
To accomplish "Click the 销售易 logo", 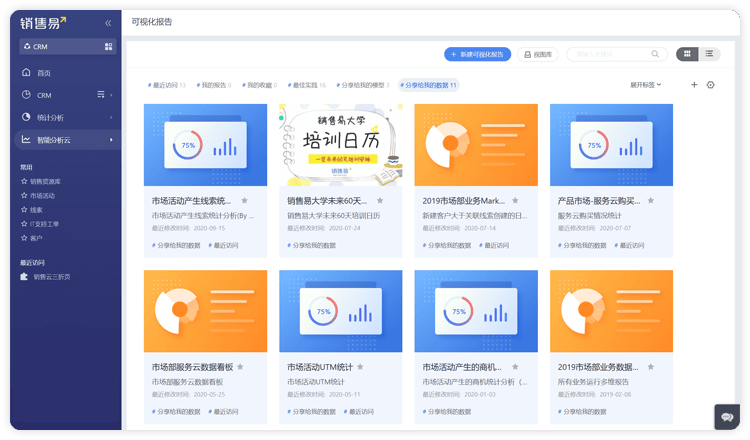I will point(43,23).
